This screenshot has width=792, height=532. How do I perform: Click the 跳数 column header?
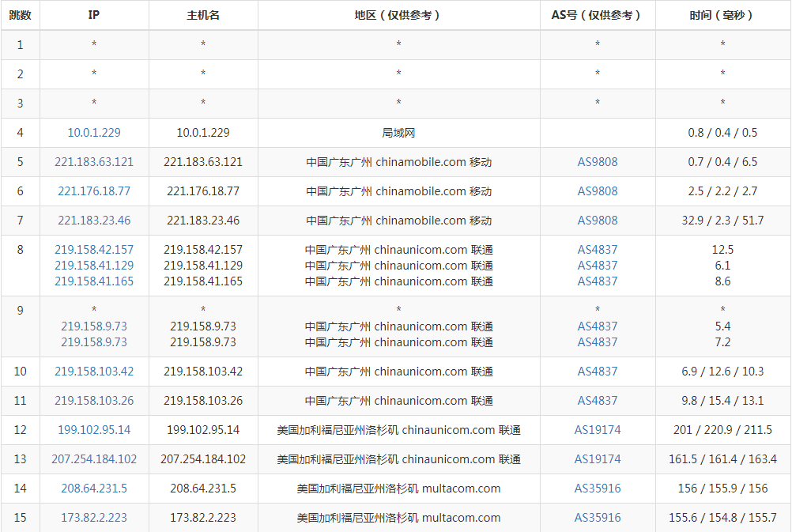[21, 15]
